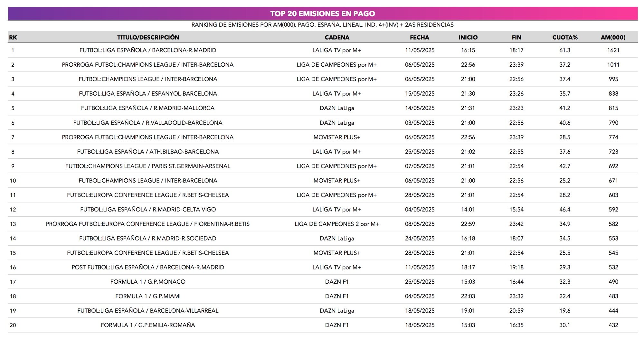Click share value 61.3
Image resolution: width=644 pixels, height=339 pixels.
click(565, 50)
